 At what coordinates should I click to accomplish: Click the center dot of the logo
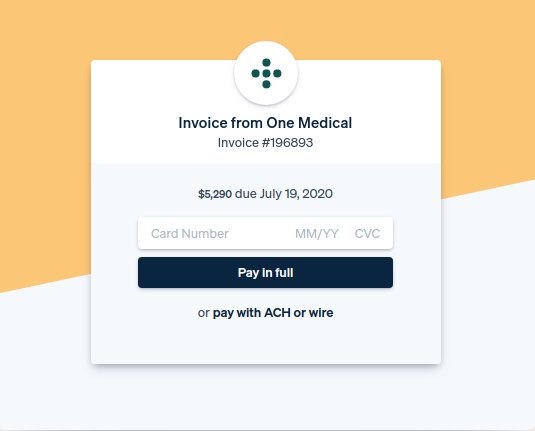tap(266, 73)
